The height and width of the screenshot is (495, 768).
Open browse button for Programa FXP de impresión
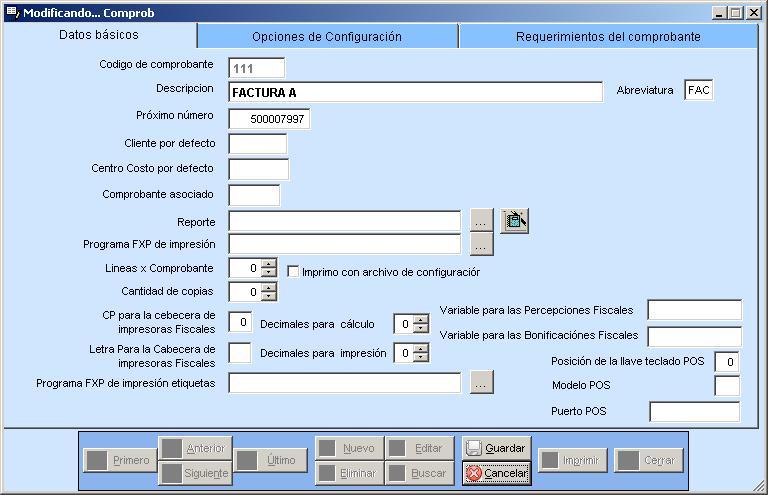tap(482, 244)
